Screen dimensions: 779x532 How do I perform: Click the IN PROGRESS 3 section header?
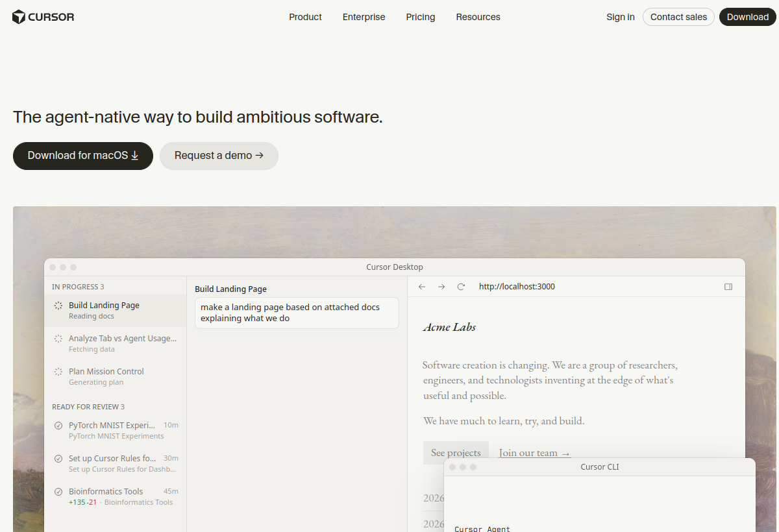pos(78,287)
